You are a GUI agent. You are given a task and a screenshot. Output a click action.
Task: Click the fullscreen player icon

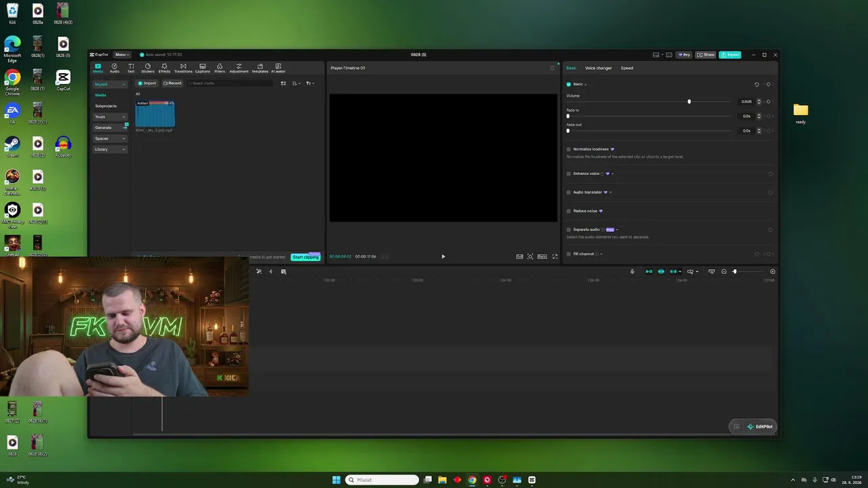(x=555, y=256)
